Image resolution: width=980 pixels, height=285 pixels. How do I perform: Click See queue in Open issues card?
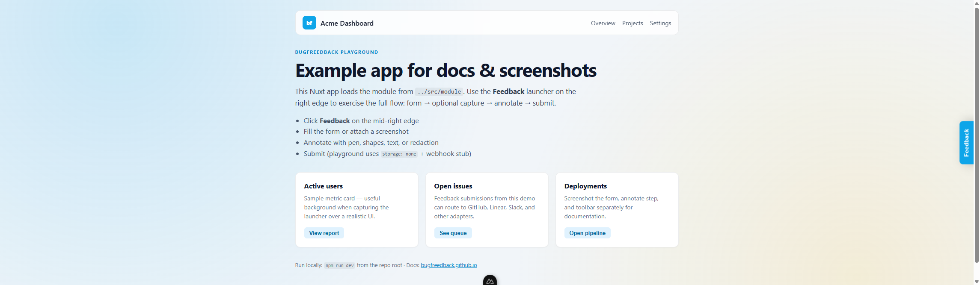tap(453, 233)
